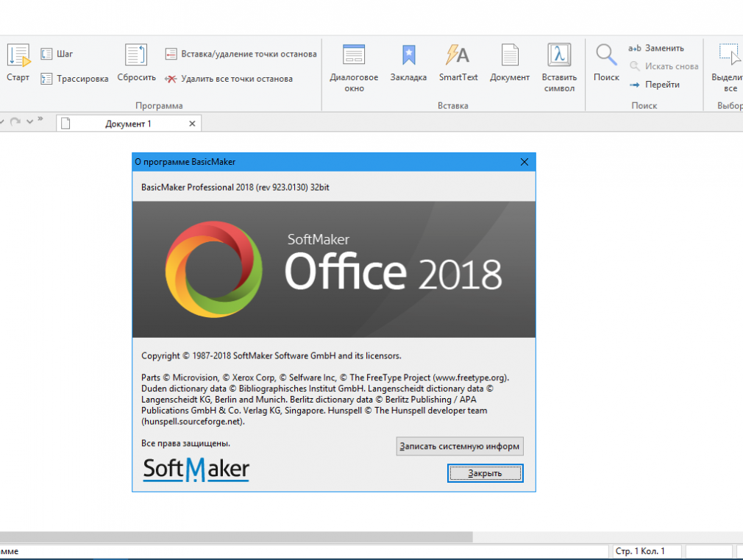Click the redo arrow in quick access toolbar
This screenshot has height=560, width=743.
coord(15,121)
